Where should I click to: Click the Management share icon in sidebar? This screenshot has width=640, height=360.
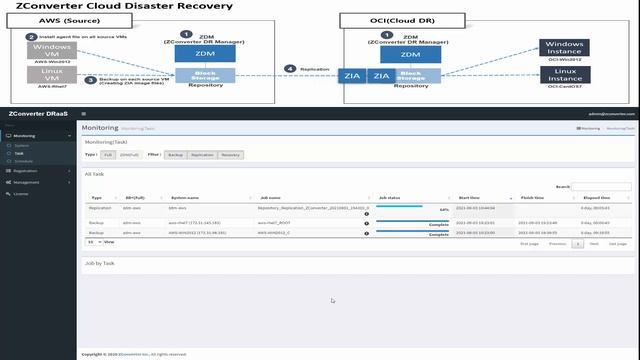9,182
